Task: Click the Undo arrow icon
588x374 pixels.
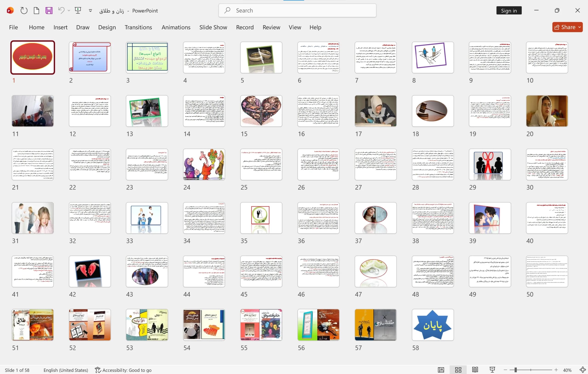Action: coord(61,10)
